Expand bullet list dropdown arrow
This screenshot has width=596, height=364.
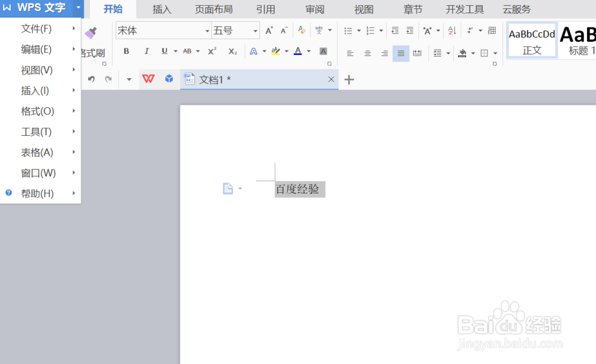[x=359, y=31]
